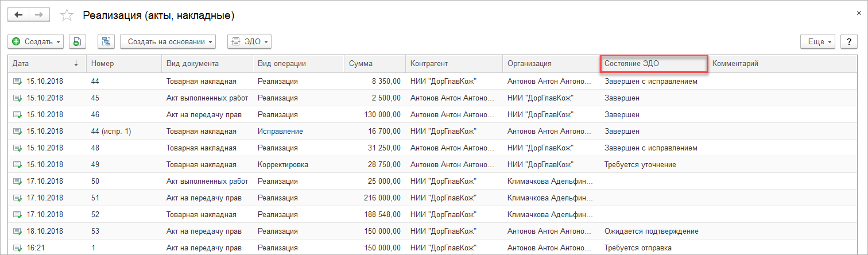Click document icon of row number 44
Image resolution: width=868 pixels, height=255 pixels.
(18, 82)
